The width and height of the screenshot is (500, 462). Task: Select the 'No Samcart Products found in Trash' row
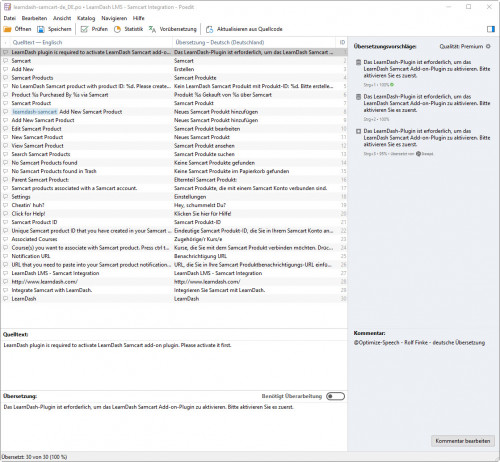pyautogui.click(x=173, y=171)
